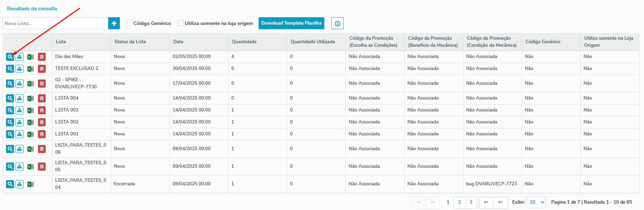This screenshot has width=644, height=210.
Task: Jump to the last results page
Action: 500,202
